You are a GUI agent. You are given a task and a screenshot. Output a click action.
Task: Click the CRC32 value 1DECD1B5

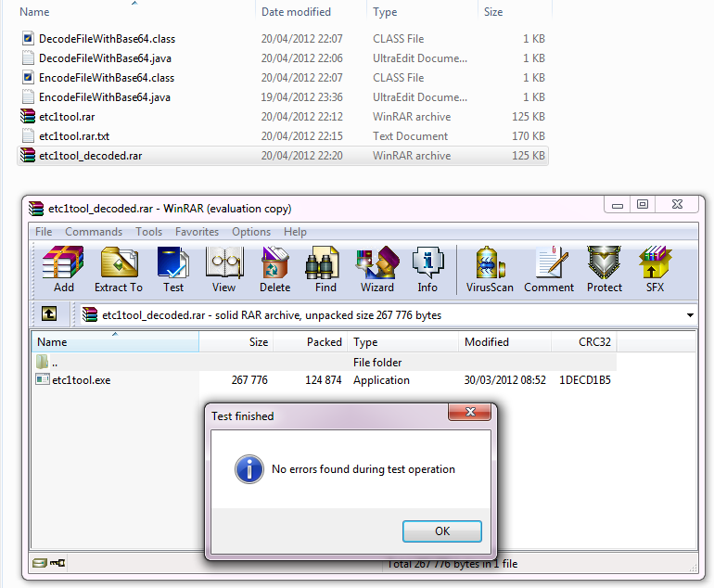pos(585,380)
